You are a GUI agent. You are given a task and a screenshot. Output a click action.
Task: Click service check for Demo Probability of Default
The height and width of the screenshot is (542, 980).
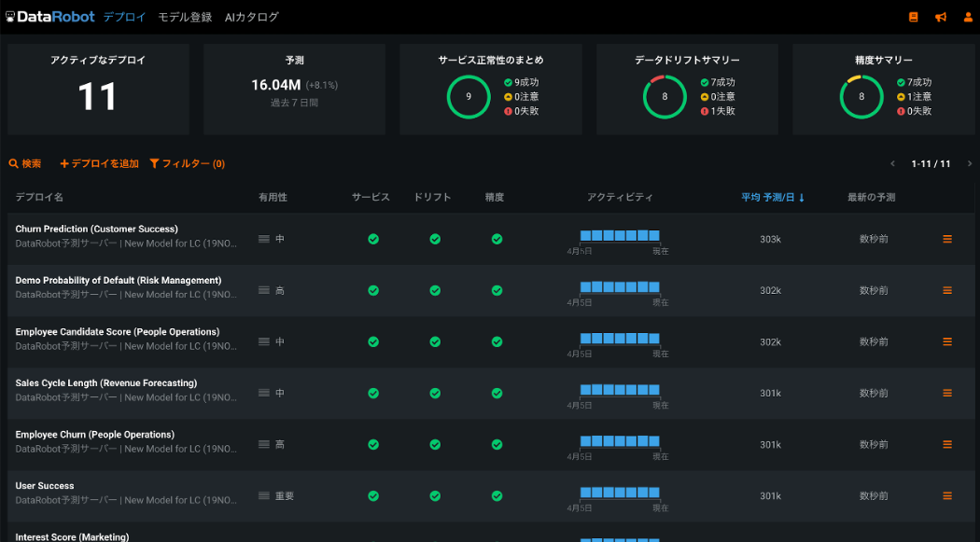pos(373,290)
